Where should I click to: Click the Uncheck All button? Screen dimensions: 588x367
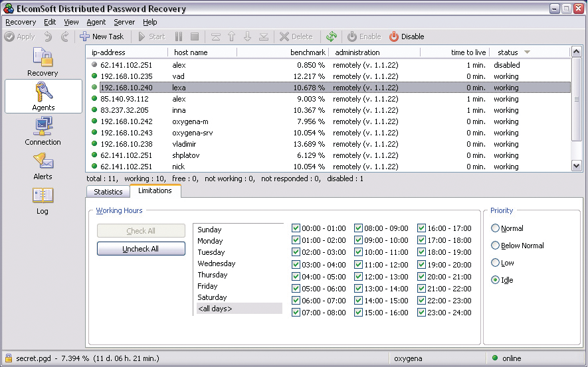pos(141,249)
